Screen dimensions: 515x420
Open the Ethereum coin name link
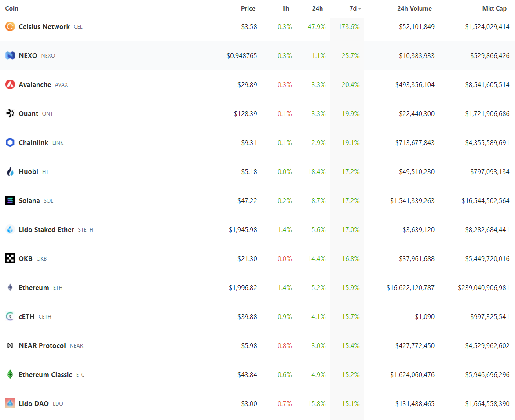tap(34, 287)
